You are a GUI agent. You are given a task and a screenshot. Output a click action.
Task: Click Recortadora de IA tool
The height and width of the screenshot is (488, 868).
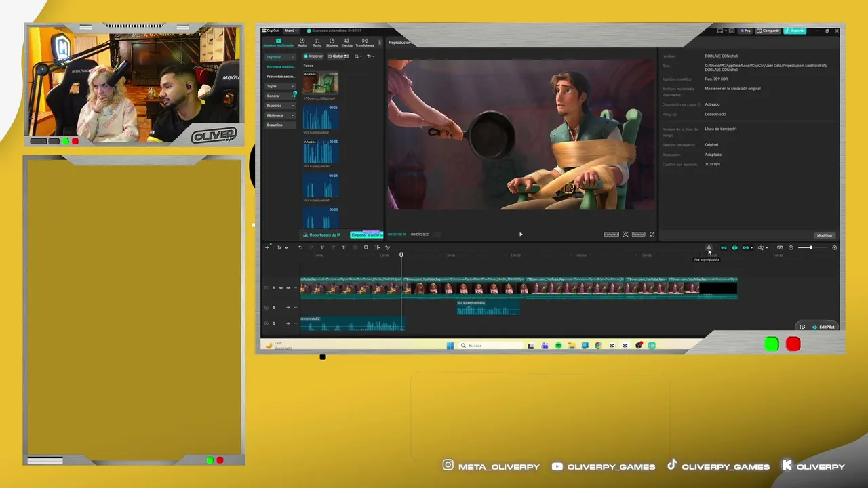(322, 235)
